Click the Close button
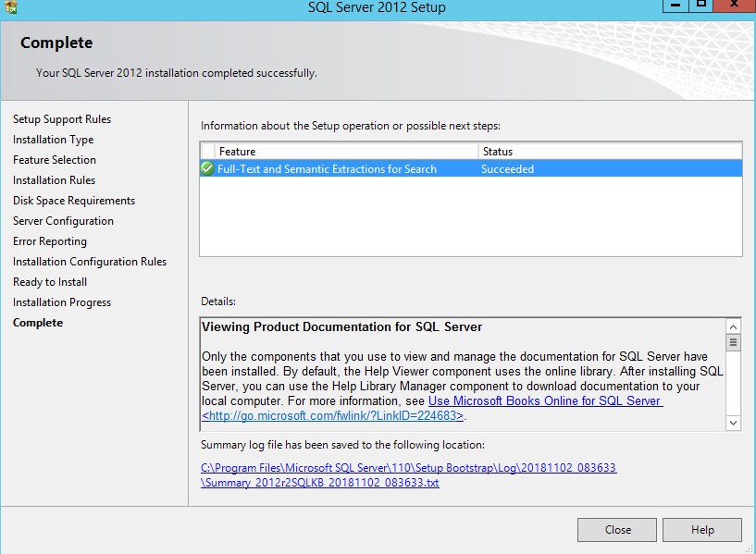 pyautogui.click(x=616, y=530)
